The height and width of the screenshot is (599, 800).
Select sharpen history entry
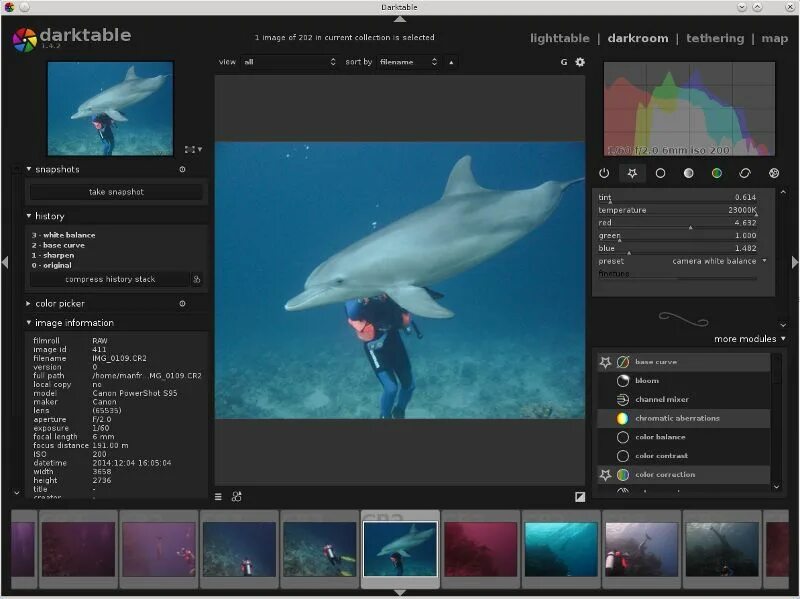(x=53, y=255)
